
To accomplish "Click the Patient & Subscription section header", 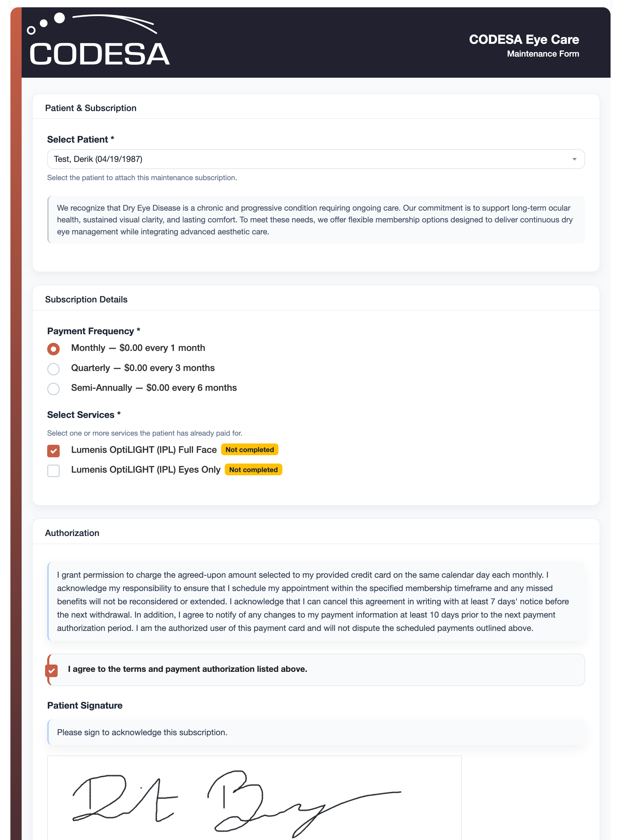I will point(91,108).
